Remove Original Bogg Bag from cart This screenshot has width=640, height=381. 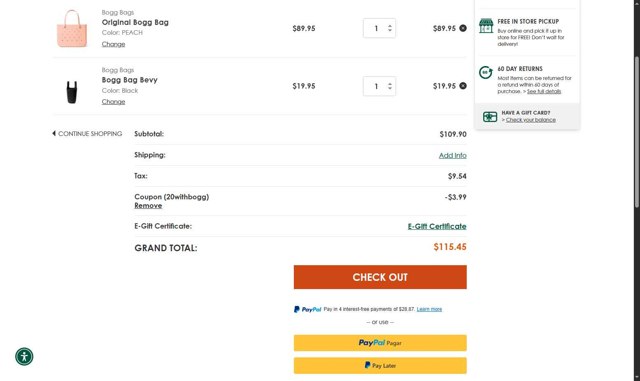pyautogui.click(x=462, y=28)
